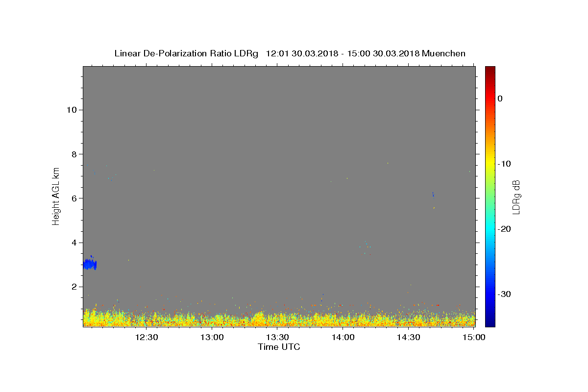The image size is (588, 392).
Task: Click the 12:30 time tick label
Action: pos(147,337)
